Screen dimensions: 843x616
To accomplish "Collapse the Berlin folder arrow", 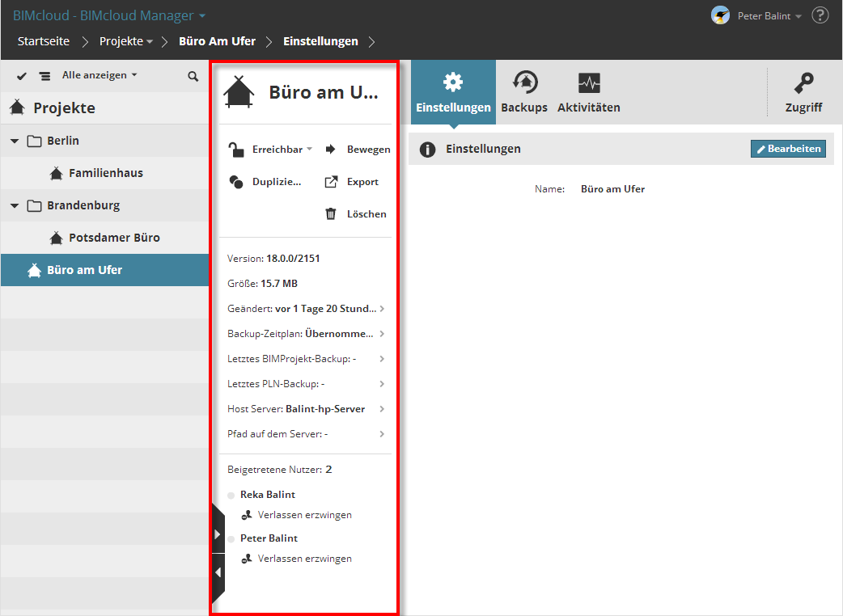I will (x=15, y=141).
